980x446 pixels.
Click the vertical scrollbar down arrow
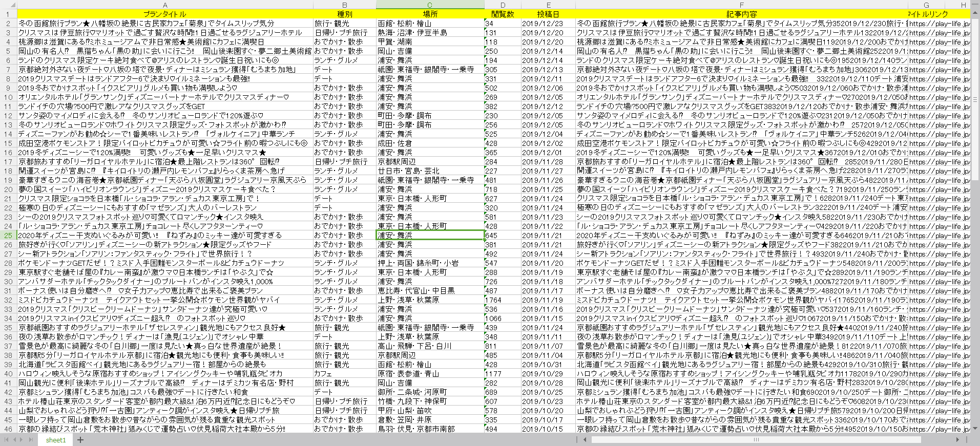(975, 429)
